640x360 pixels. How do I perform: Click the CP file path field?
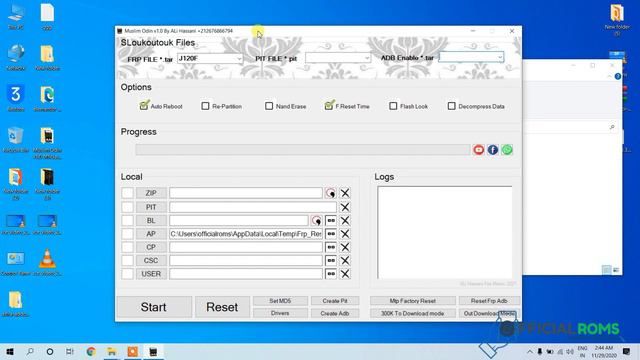(246, 247)
